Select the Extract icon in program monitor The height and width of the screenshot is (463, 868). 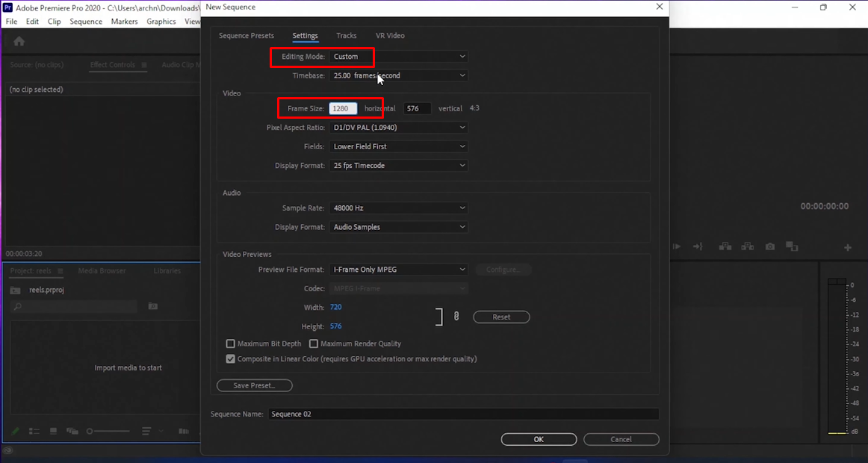tap(747, 246)
